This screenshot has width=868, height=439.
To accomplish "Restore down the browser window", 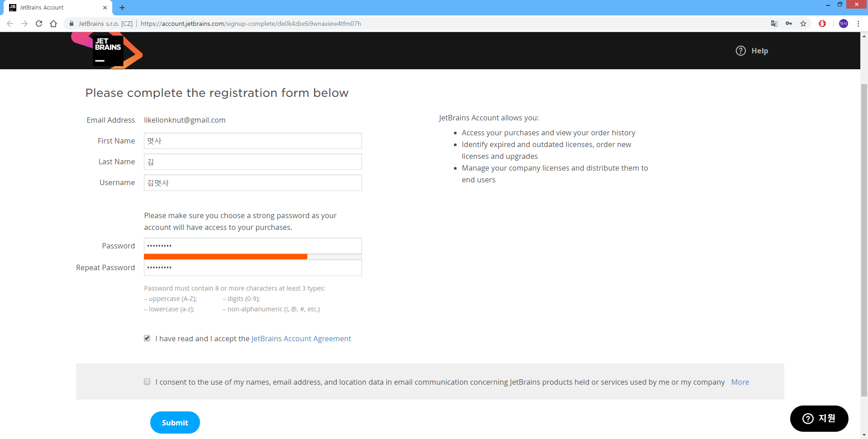I will [839, 5].
